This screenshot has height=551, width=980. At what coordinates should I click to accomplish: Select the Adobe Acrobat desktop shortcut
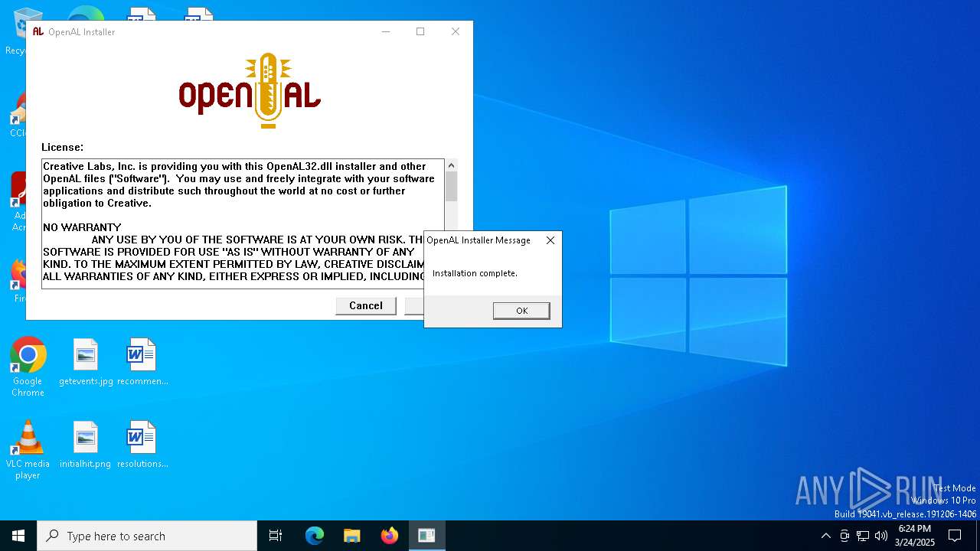pyautogui.click(x=17, y=201)
